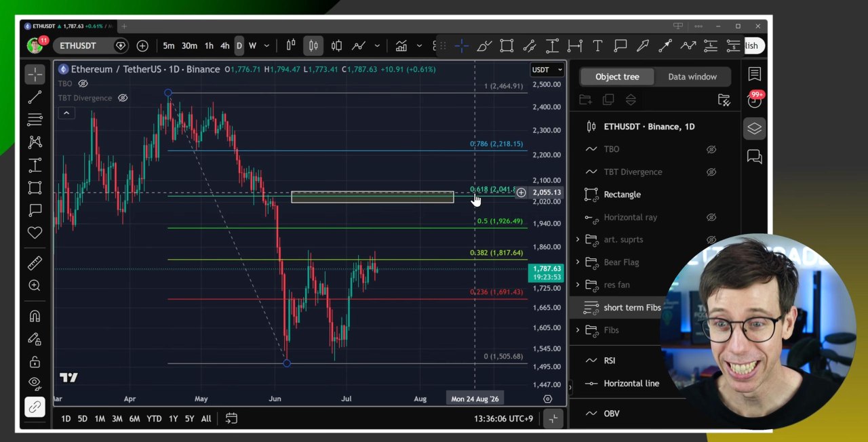Open the ETHUSDT symbol search
This screenshot has height=442, width=868.
click(x=78, y=45)
